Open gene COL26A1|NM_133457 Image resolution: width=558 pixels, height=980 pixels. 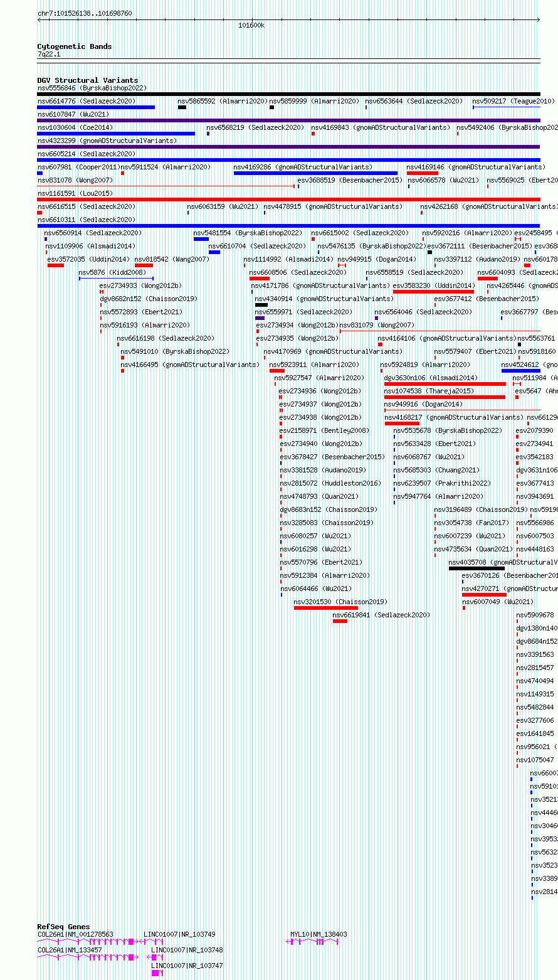coord(70,950)
